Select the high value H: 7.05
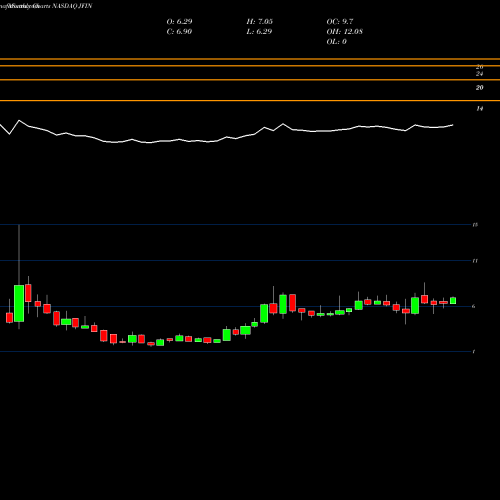Image resolution: width=500 pixels, height=500 pixels. click(x=259, y=21)
